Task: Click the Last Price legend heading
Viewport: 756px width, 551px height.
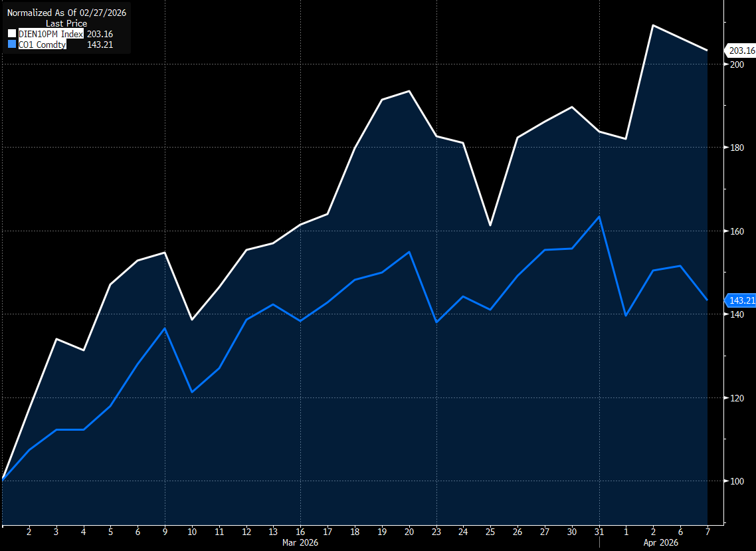Action: pos(66,23)
